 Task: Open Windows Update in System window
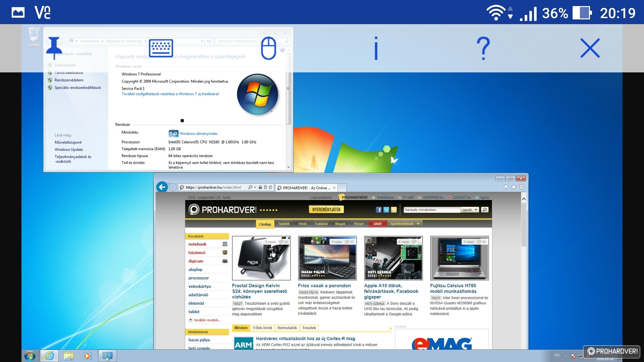69,149
